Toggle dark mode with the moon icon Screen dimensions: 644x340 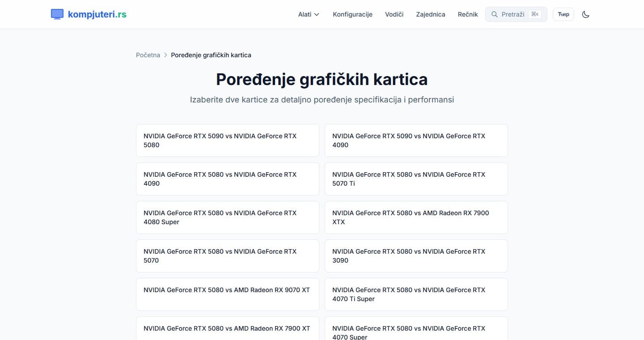[586, 14]
